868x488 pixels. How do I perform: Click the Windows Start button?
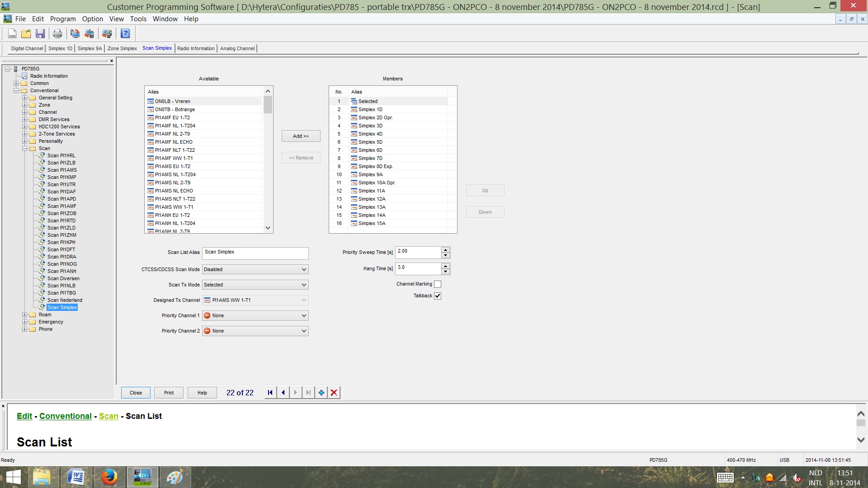pos(13,477)
